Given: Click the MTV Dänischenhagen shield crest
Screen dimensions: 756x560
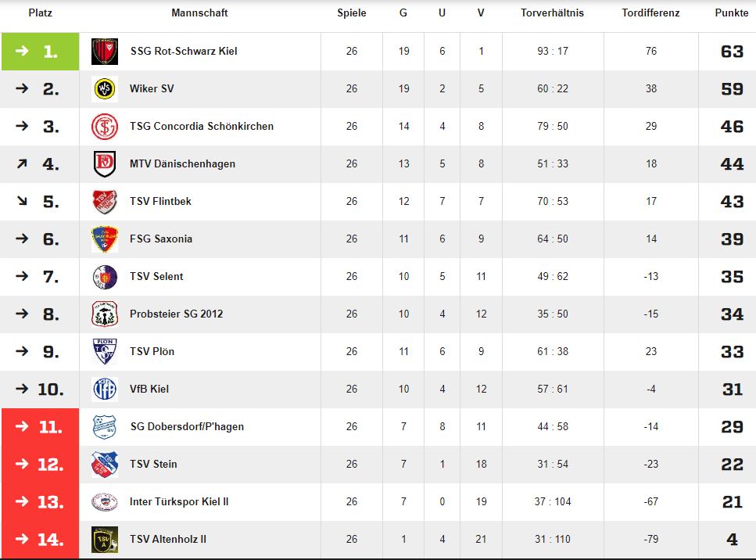Looking at the screenshot, I should click(105, 164).
